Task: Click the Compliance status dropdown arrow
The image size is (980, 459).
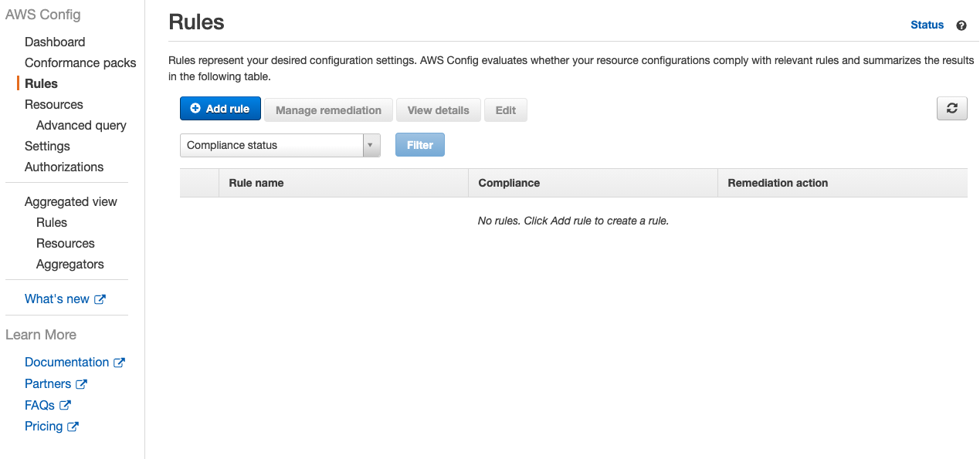Action: click(x=370, y=144)
